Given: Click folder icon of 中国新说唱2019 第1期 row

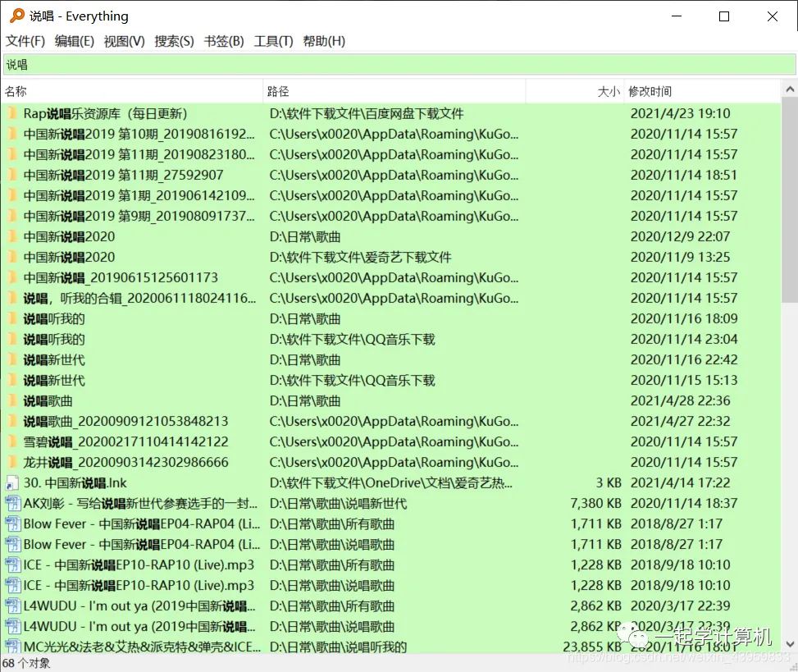Looking at the screenshot, I should coord(12,195).
